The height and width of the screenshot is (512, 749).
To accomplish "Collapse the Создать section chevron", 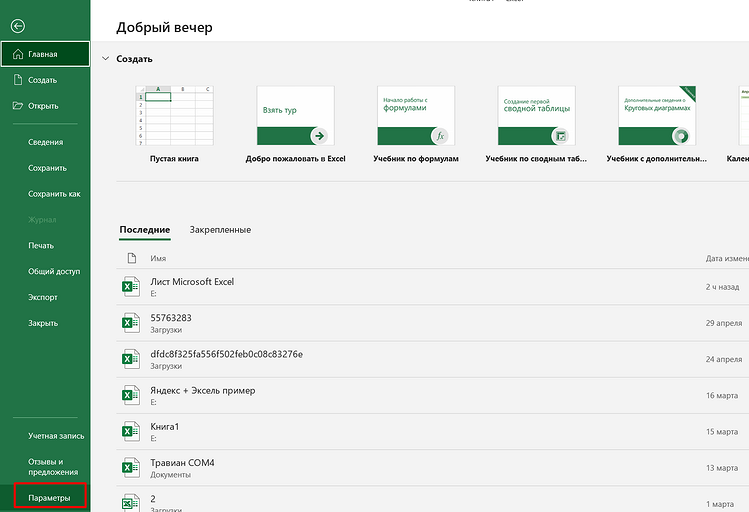I will click(x=105, y=59).
